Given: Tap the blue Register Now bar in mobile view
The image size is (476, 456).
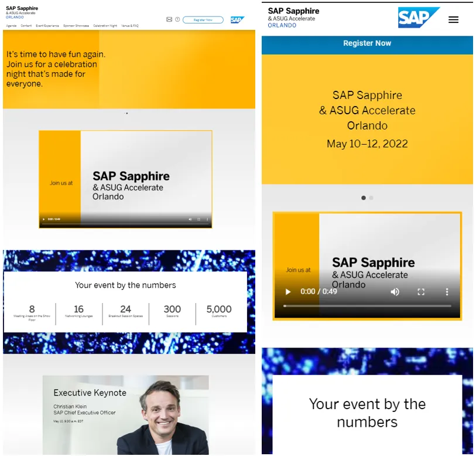Looking at the screenshot, I should tap(367, 44).
